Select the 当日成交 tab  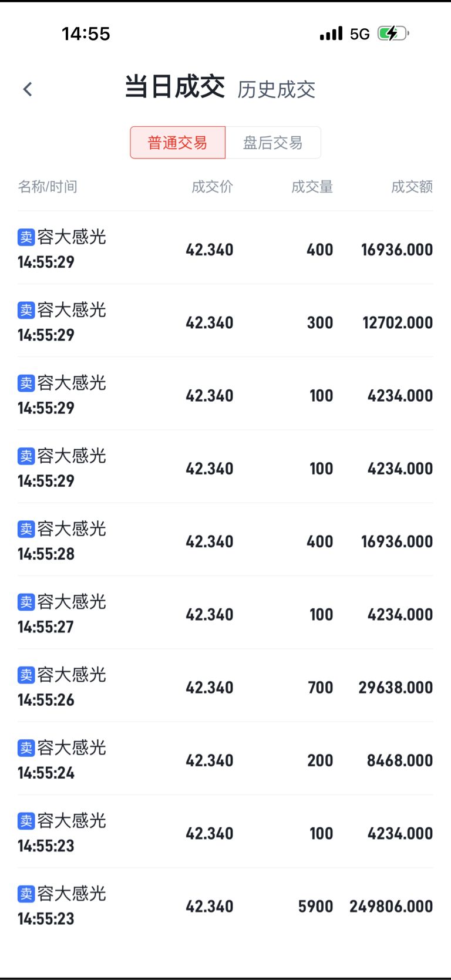tap(174, 87)
